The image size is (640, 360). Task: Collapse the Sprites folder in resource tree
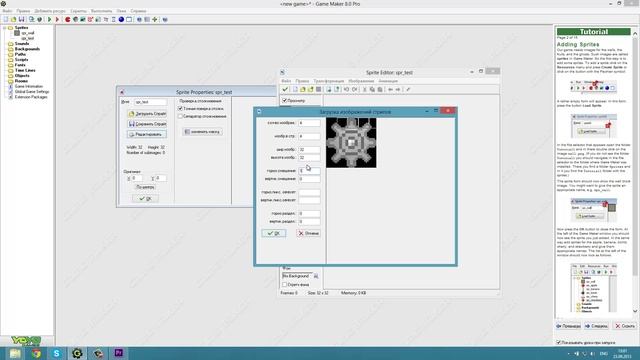point(4,28)
